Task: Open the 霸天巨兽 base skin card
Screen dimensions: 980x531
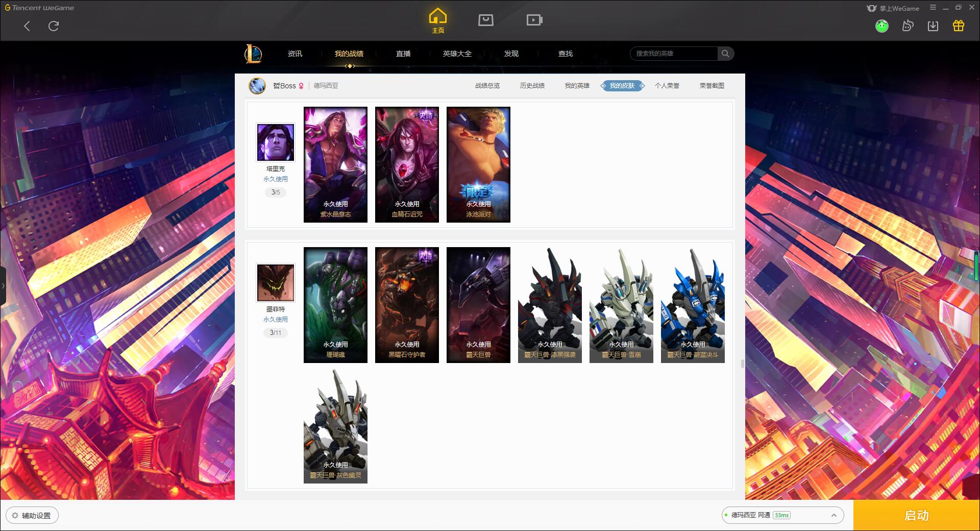Action: coord(478,305)
